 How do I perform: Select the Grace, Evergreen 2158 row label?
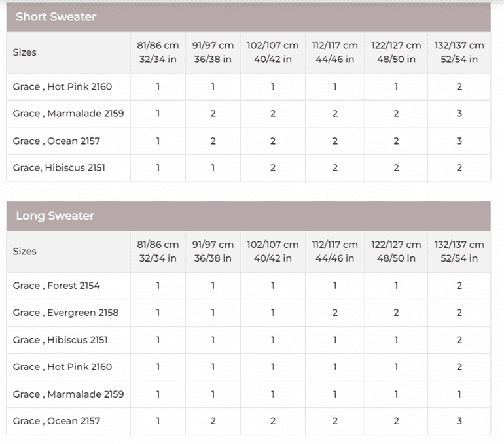(65, 313)
